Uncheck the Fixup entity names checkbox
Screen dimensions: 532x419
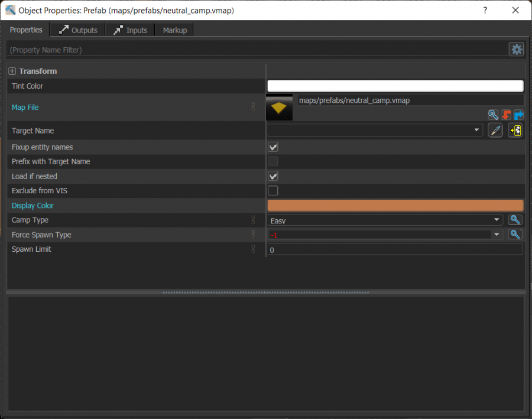coord(273,147)
